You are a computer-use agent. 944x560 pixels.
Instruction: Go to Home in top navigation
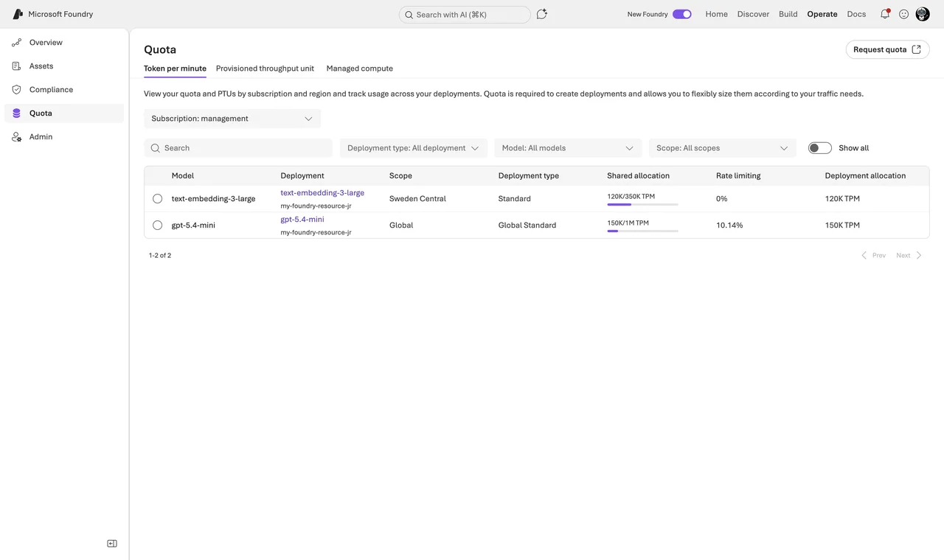click(716, 14)
